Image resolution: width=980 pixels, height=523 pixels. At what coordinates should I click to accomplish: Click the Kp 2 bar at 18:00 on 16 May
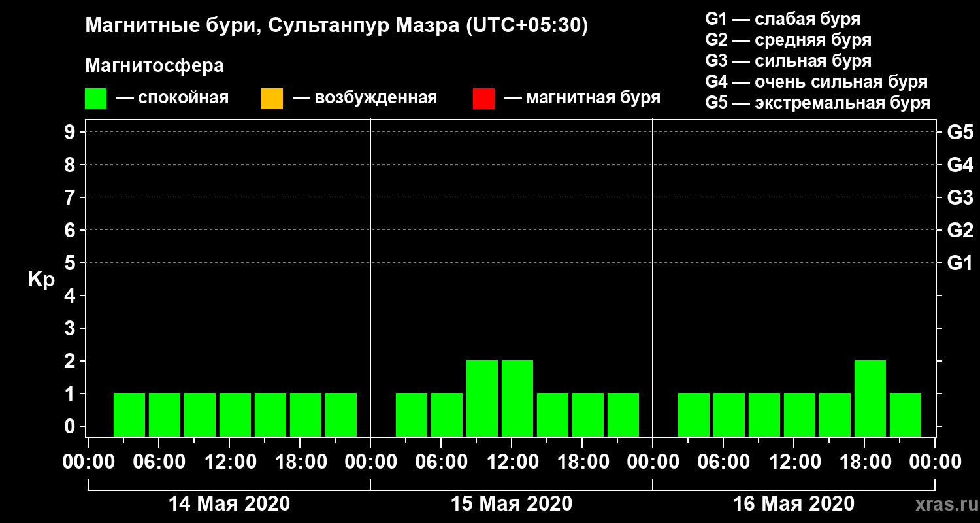870,398
